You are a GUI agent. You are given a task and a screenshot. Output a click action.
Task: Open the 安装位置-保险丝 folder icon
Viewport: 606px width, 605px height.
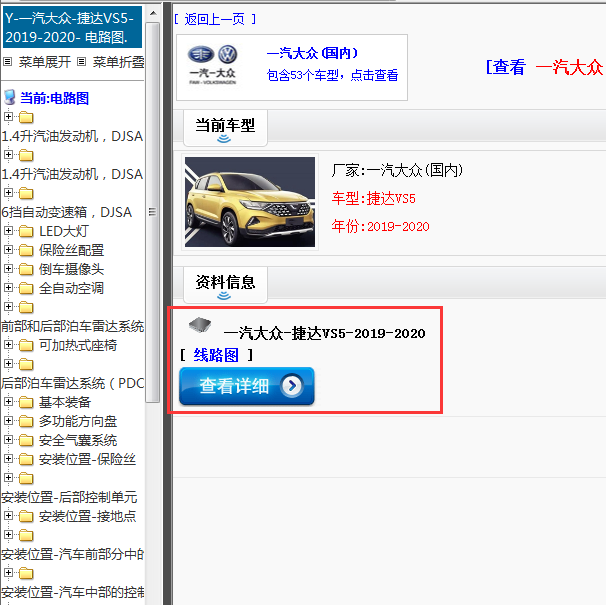click(26, 459)
